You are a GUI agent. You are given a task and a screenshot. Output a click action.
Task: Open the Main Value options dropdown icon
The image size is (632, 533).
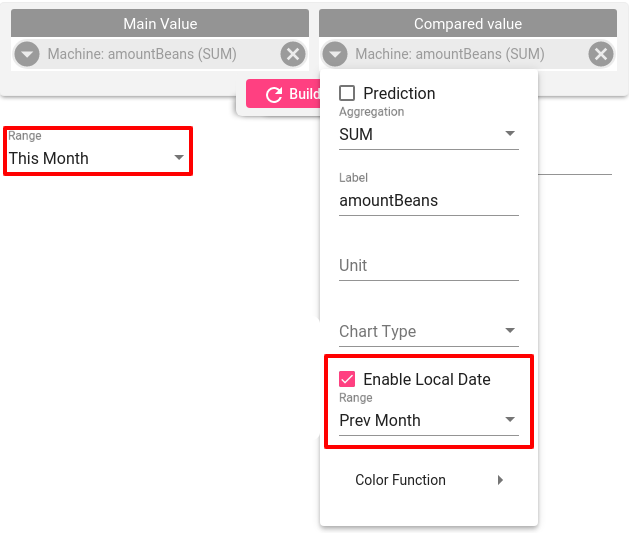27,54
